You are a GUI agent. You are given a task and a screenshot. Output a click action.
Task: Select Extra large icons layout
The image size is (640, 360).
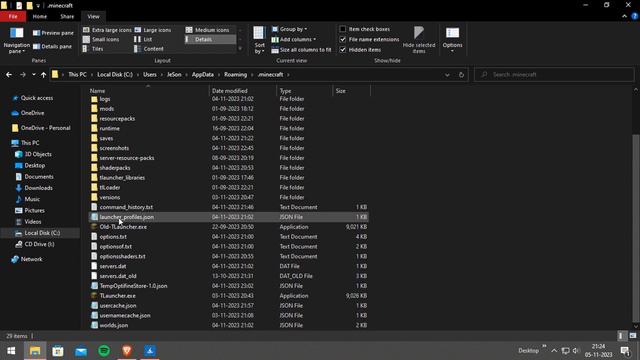tap(107, 30)
